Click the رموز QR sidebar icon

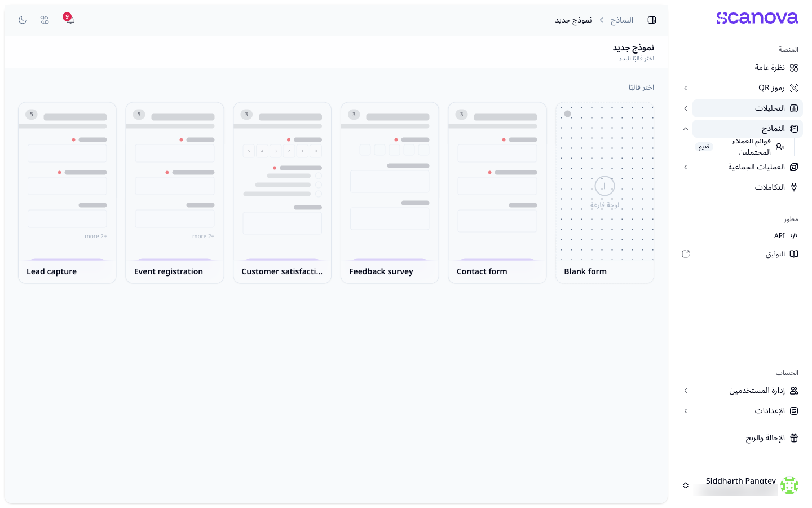(794, 88)
